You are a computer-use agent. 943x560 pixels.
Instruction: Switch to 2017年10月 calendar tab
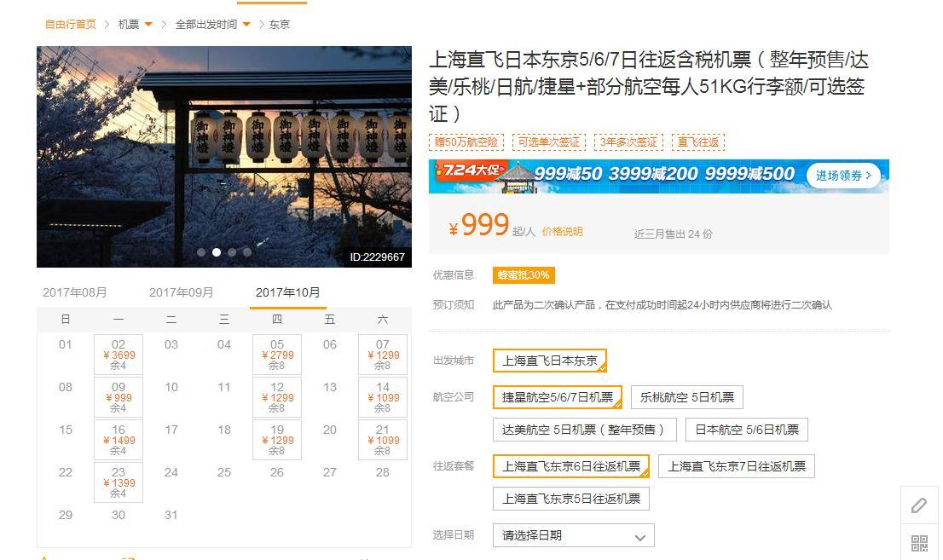point(287,292)
